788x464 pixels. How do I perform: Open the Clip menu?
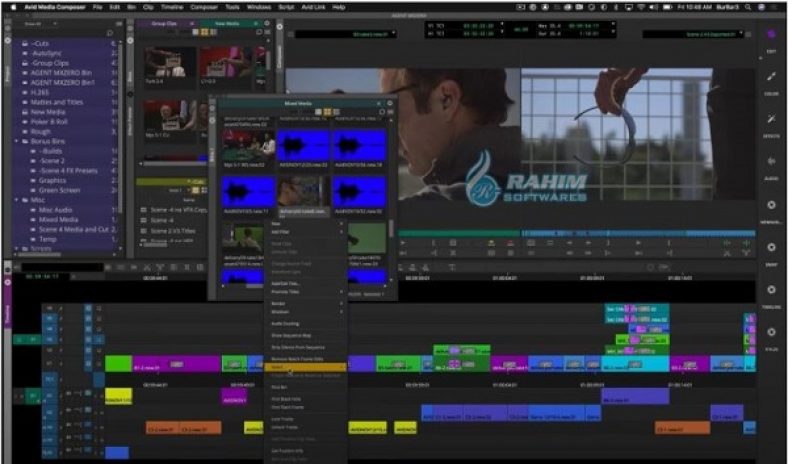148,7
